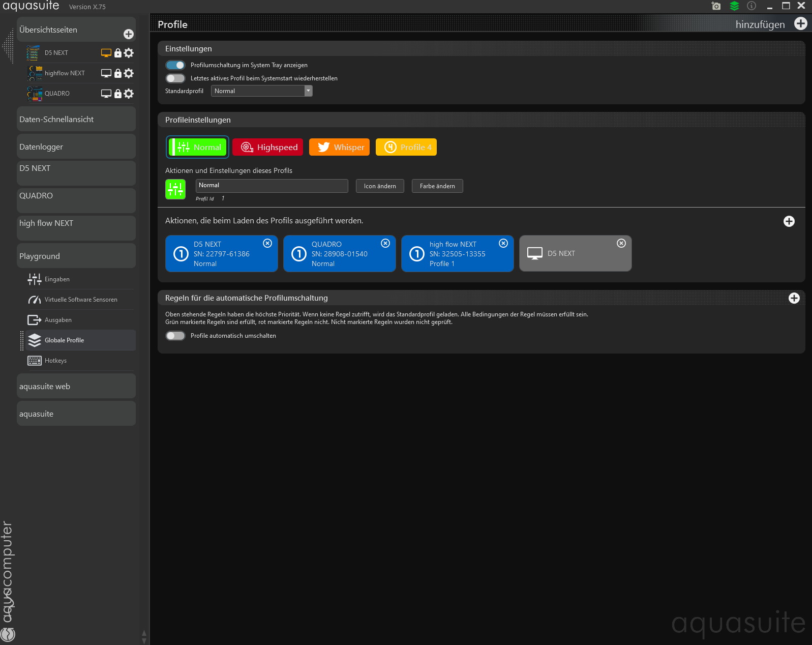Click the screenshot camera icon in title bar
The width and height of the screenshot is (812, 645).
click(x=716, y=6)
